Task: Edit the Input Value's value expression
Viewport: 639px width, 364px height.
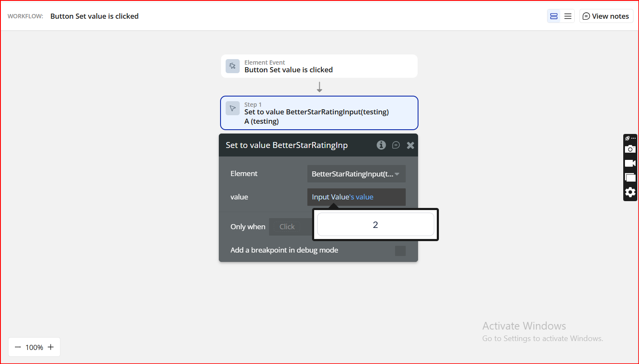Action: coord(356,197)
